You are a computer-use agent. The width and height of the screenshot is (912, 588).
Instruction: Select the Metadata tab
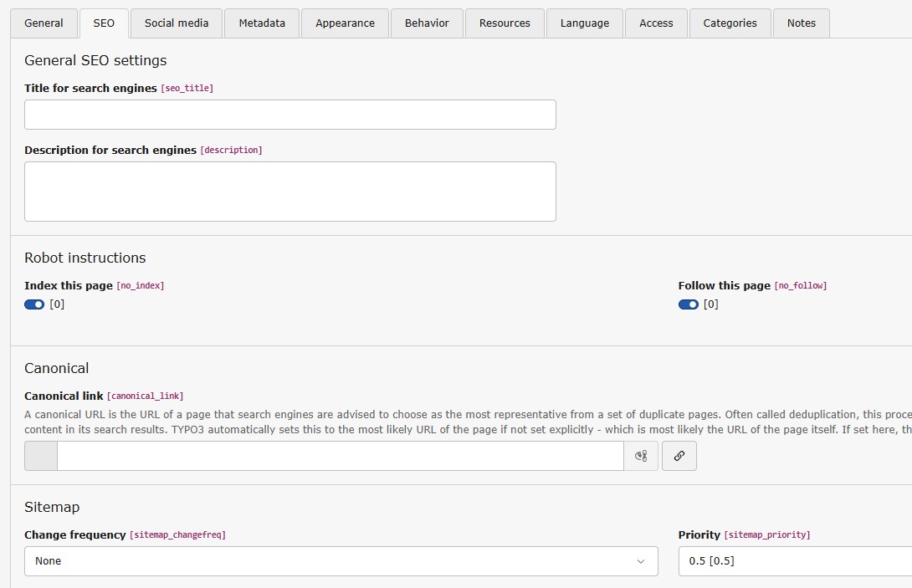(x=262, y=23)
